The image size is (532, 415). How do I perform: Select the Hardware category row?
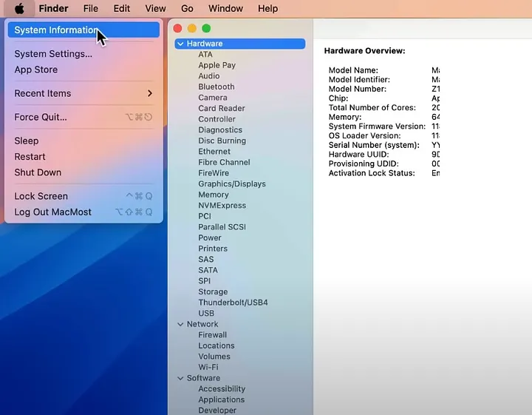240,44
